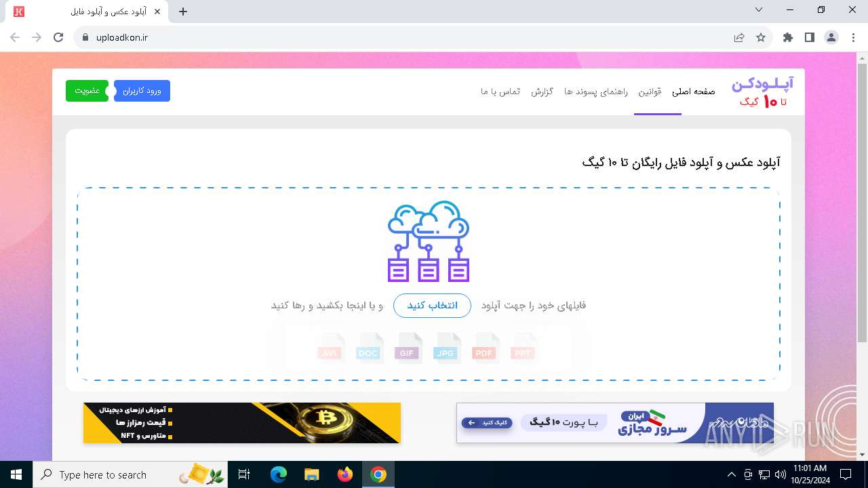Click the heading آپلود عکس و آپلود فایل رایگان
868x488 pixels.
[x=681, y=163]
